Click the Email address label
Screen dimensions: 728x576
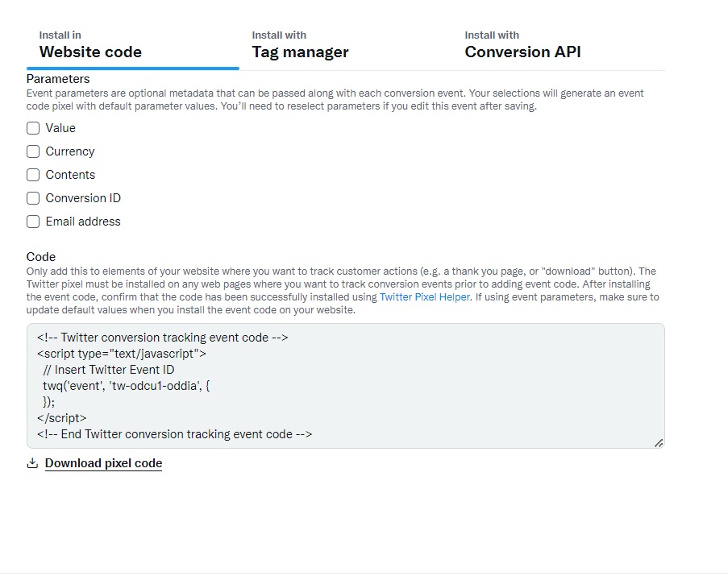click(x=83, y=222)
